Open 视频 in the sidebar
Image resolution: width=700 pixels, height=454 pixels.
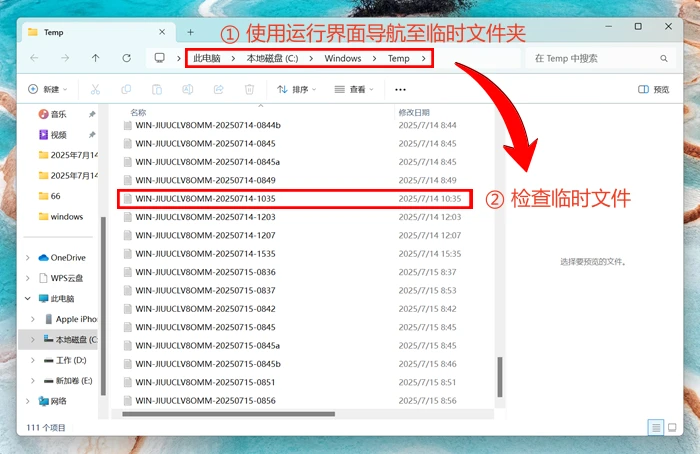(x=58, y=135)
